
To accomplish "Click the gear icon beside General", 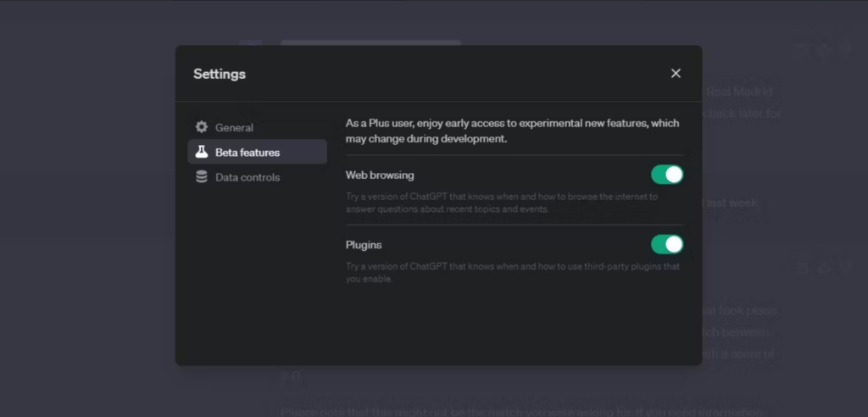I will 201,127.
